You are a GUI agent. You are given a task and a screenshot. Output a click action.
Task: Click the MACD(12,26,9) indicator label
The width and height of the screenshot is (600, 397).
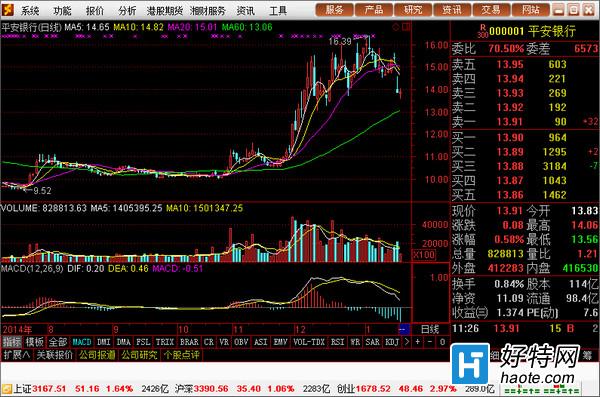point(33,269)
